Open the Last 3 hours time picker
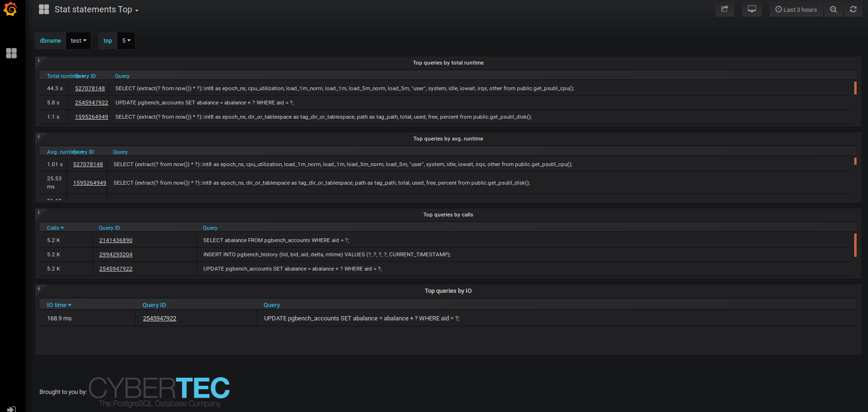The image size is (868, 412). click(x=796, y=9)
